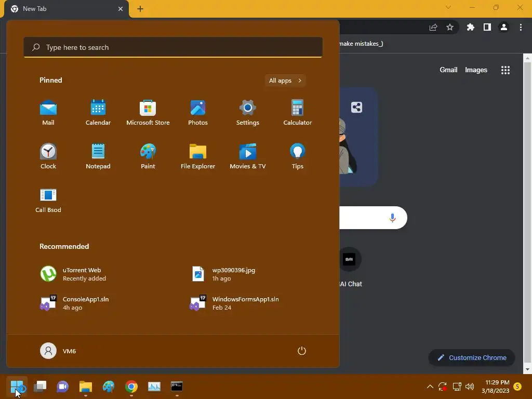This screenshot has height=399, width=532.
Task: Click the Type here to search box
Action: click(173, 47)
